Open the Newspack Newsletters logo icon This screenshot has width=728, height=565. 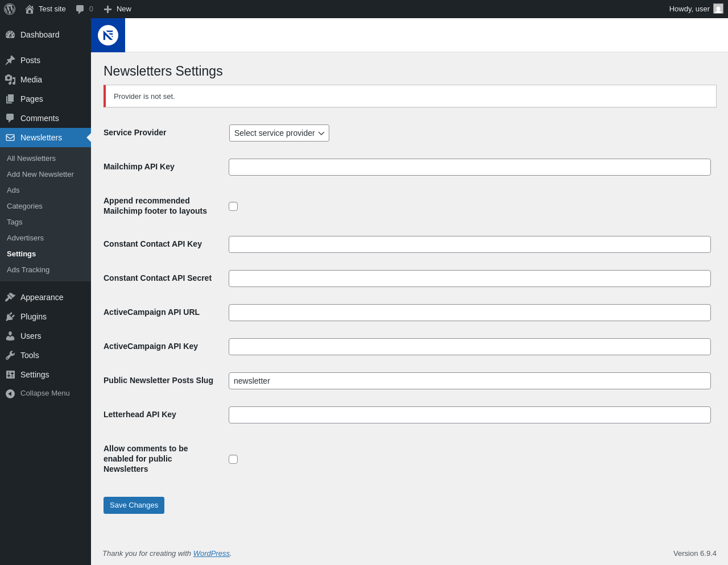pyautogui.click(x=108, y=35)
